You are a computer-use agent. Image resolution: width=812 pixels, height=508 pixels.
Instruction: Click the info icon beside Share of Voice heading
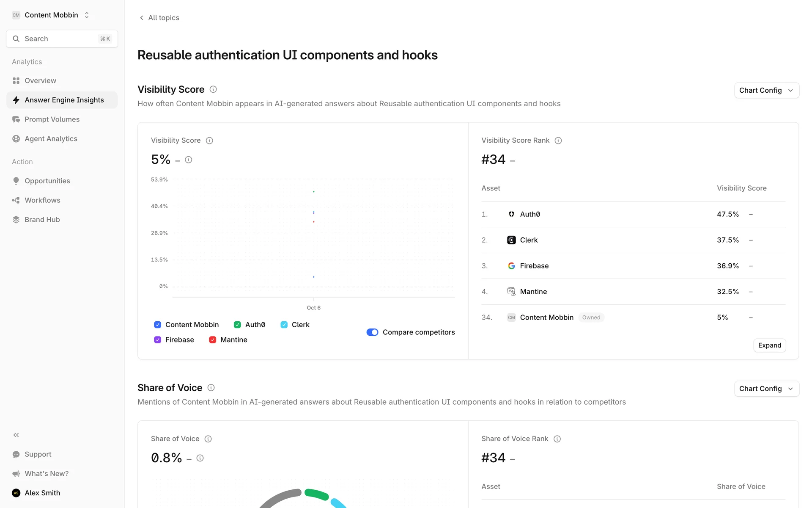click(211, 388)
